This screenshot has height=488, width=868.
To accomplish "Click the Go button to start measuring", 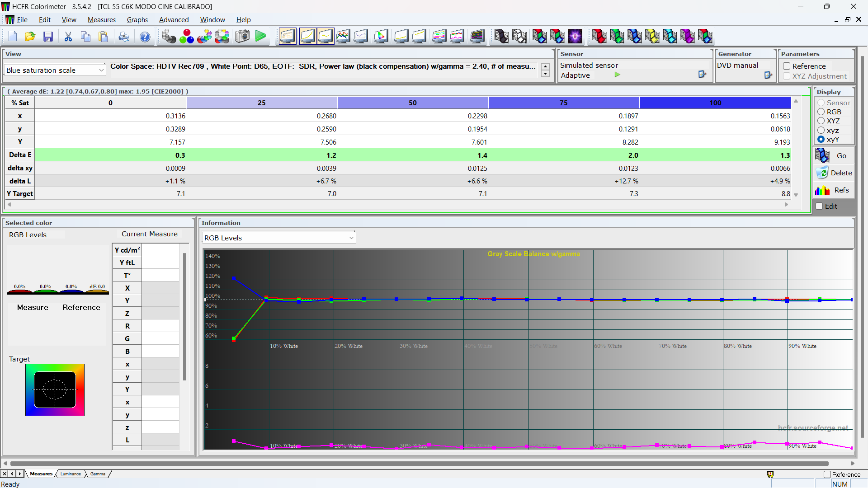I will tap(834, 155).
